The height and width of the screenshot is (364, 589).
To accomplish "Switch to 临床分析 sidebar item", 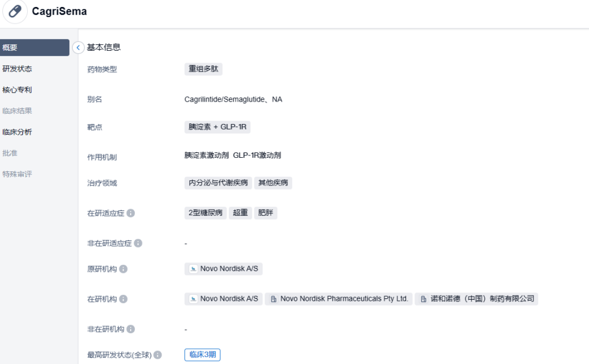I will [17, 132].
